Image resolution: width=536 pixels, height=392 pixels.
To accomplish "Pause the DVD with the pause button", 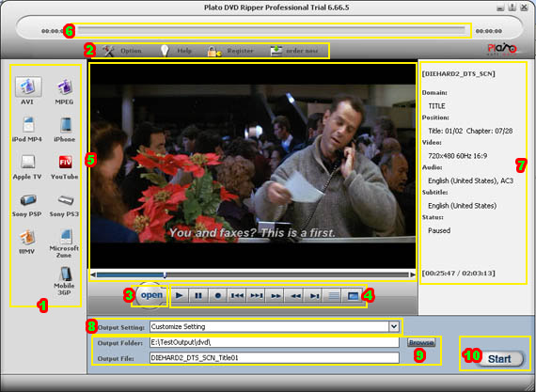I will (x=198, y=296).
